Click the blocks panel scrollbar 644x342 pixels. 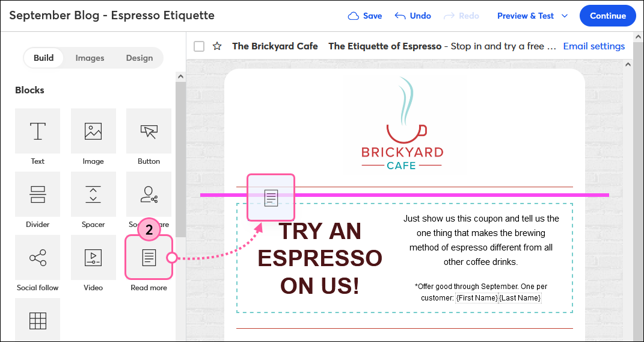[x=181, y=158]
